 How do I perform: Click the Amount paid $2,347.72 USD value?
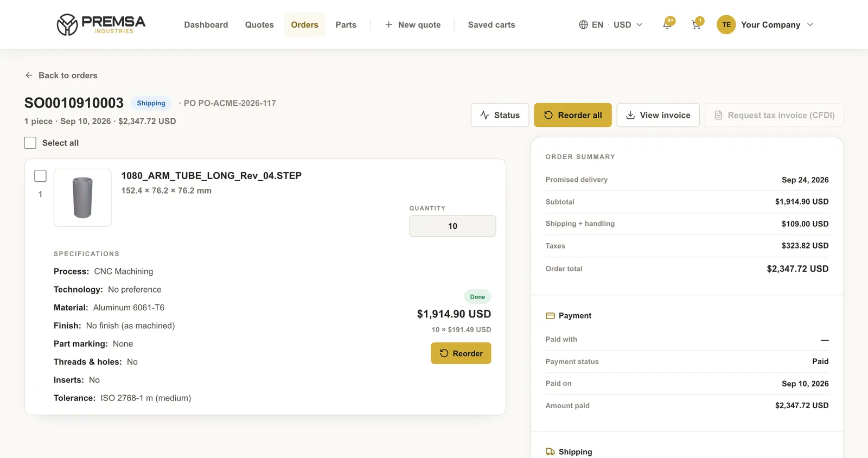coord(802,405)
